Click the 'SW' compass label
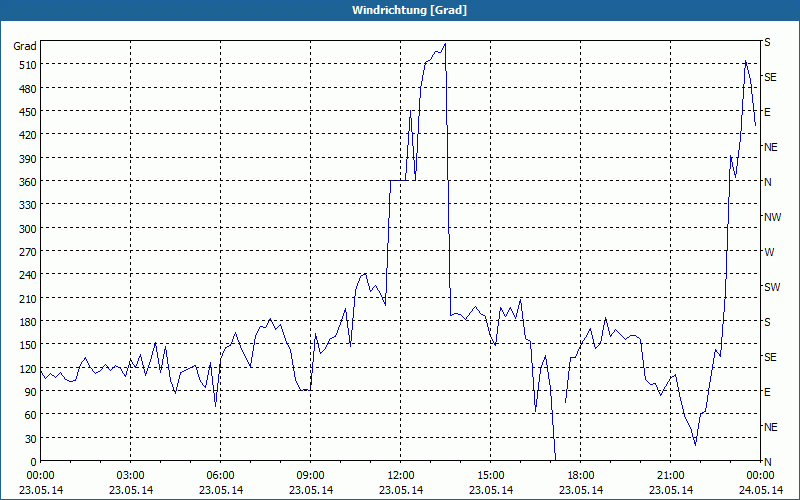This screenshot has height=500, width=800. point(772,287)
